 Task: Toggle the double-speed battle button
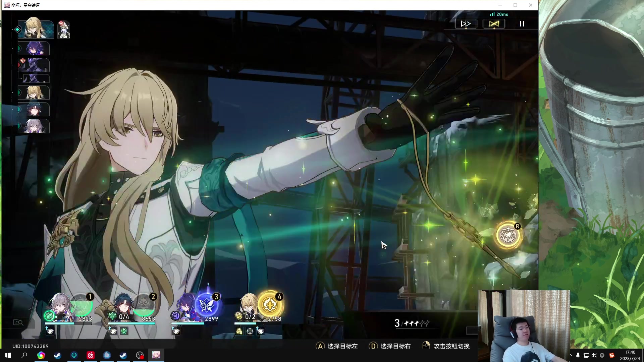466,24
